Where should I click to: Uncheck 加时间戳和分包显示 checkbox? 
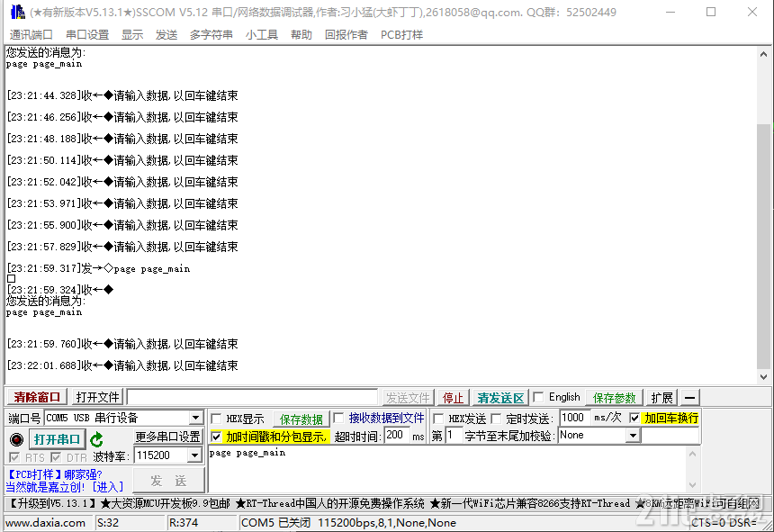(x=216, y=437)
